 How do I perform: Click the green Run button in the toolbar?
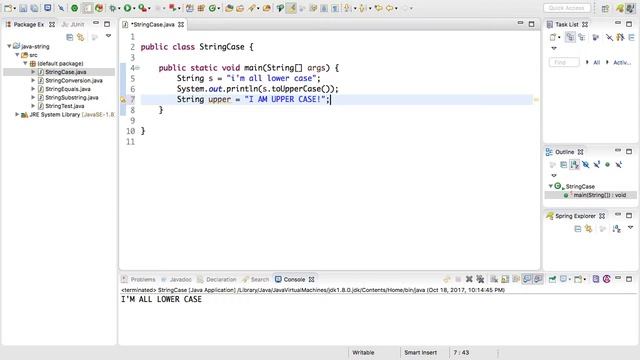tap(128, 8)
